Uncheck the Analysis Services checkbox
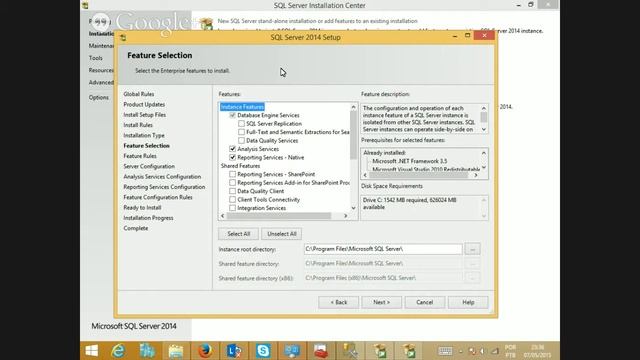The image size is (640, 360). [233, 149]
